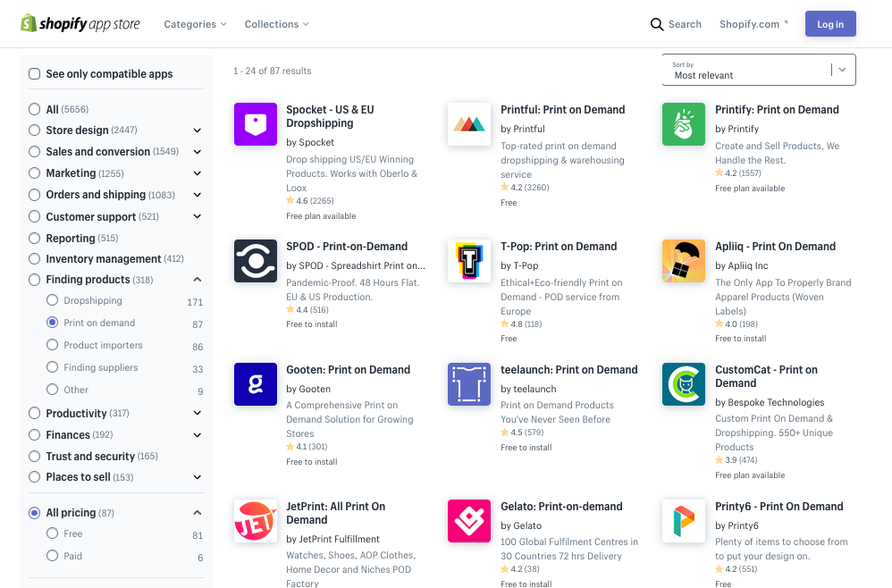The height and width of the screenshot is (588, 892).
Task: Collapse the Finding products section
Action: pyautogui.click(x=198, y=279)
